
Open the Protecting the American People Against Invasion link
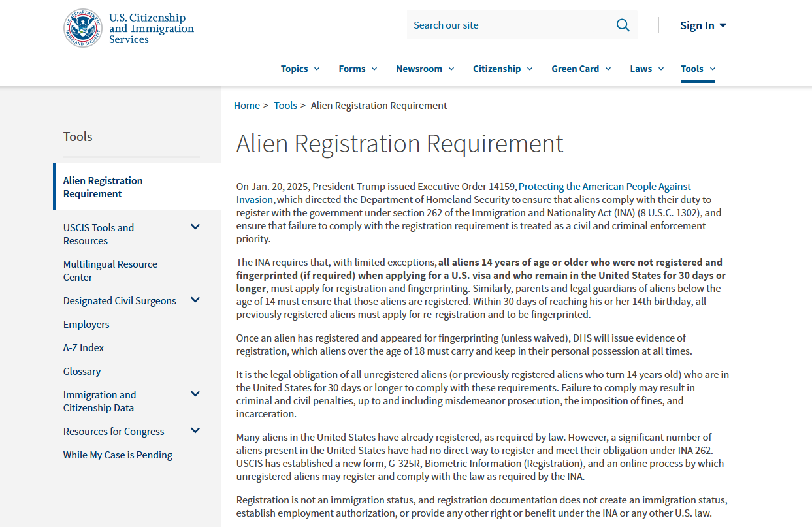604,186
